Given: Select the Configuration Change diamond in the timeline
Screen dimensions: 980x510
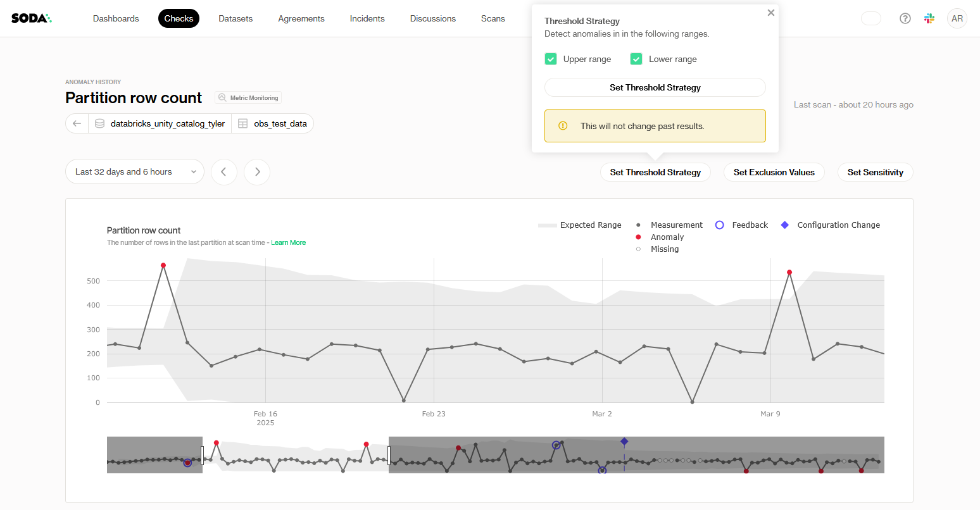Looking at the screenshot, I should [x=624, y=442].
